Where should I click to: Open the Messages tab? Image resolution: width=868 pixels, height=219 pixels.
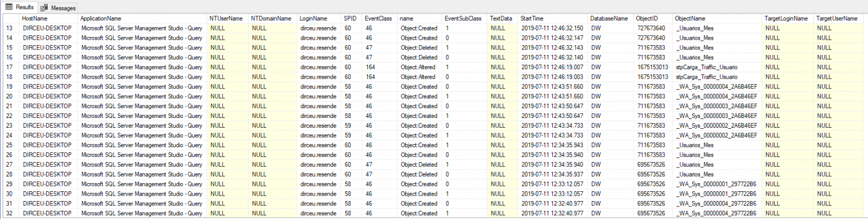[x=58, y=8]
